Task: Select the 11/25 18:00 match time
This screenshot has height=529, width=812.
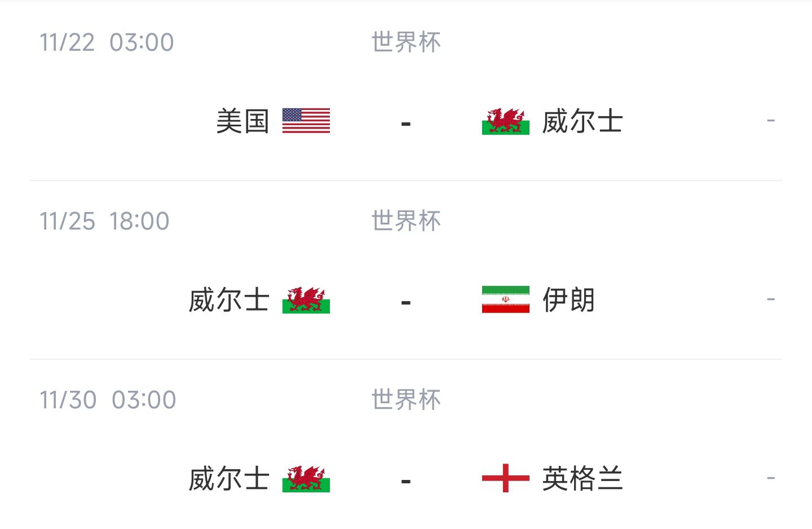Action: coord(105,221)
